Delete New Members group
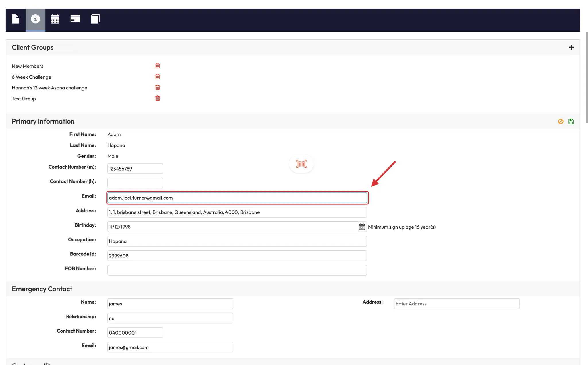This screenshot has height=365, width=588. coord(158,66)
